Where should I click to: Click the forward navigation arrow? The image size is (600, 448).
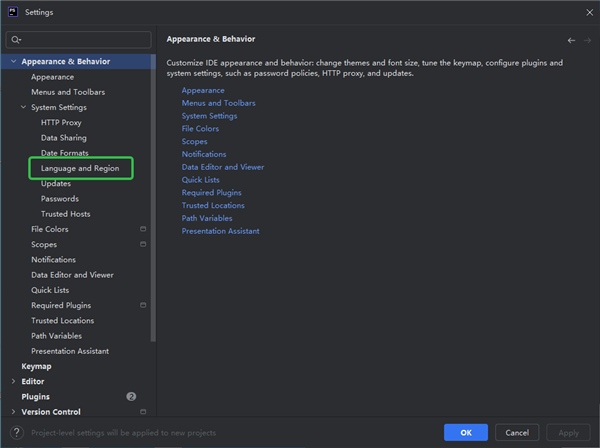pos(587,40)
